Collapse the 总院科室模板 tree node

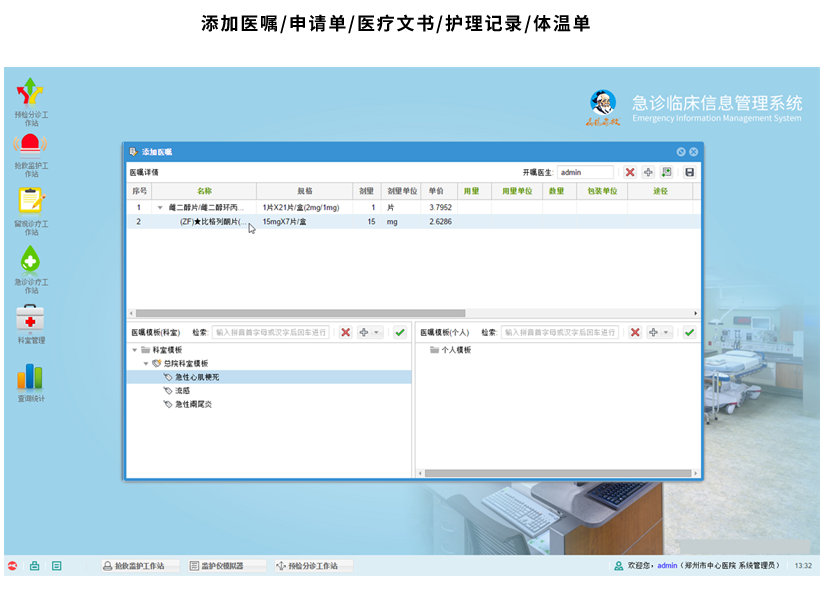146,364
